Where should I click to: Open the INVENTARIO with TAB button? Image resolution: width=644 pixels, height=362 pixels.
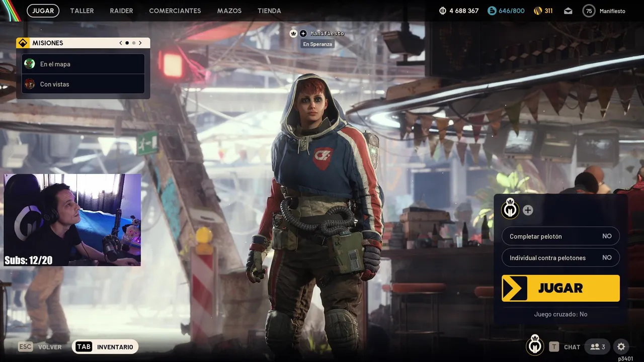(x=105, y=347)
